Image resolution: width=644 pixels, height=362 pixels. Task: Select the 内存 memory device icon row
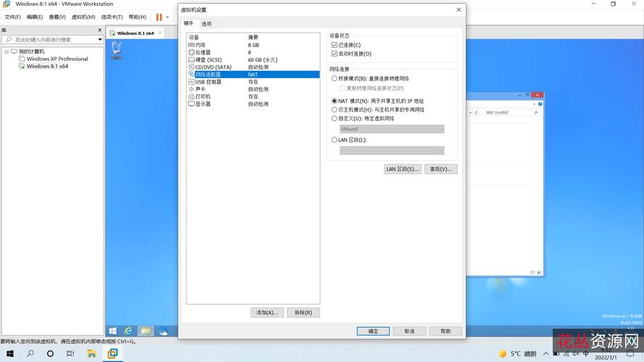point(253,45)
